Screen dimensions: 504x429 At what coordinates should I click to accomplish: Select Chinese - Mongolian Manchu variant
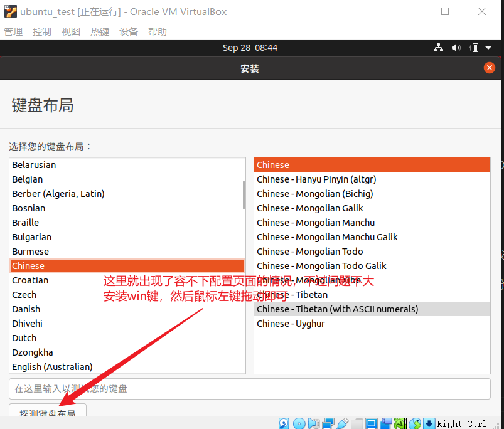tap(372, 223)
